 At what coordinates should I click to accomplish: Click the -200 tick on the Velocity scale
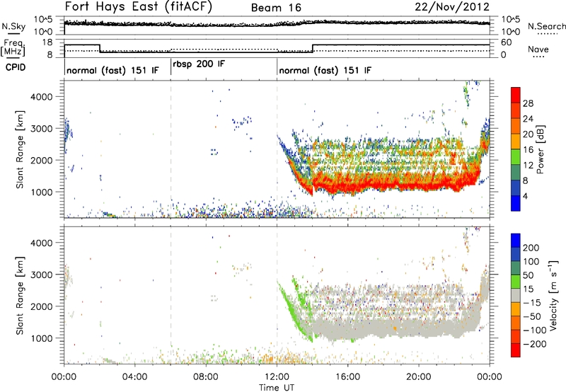(535, 344)
